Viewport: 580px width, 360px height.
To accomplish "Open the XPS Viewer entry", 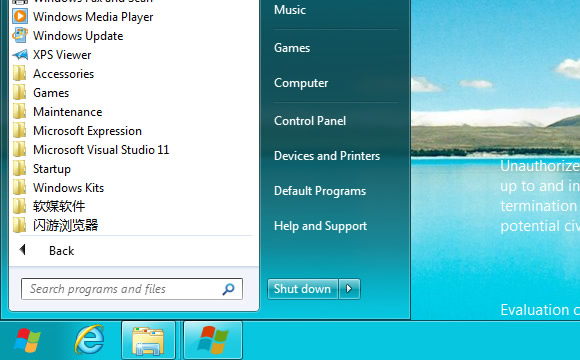I will [62, 55].
